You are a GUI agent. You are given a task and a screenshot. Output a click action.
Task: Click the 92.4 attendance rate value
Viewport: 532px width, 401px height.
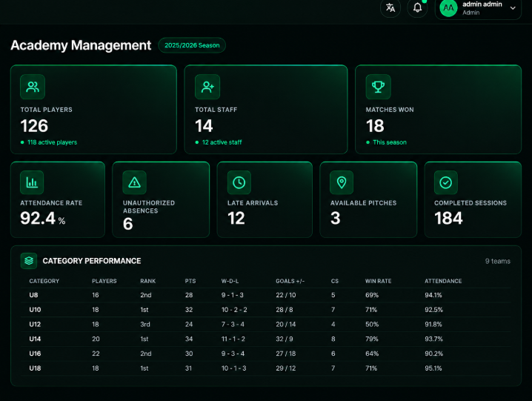click(x=38, y=218)
